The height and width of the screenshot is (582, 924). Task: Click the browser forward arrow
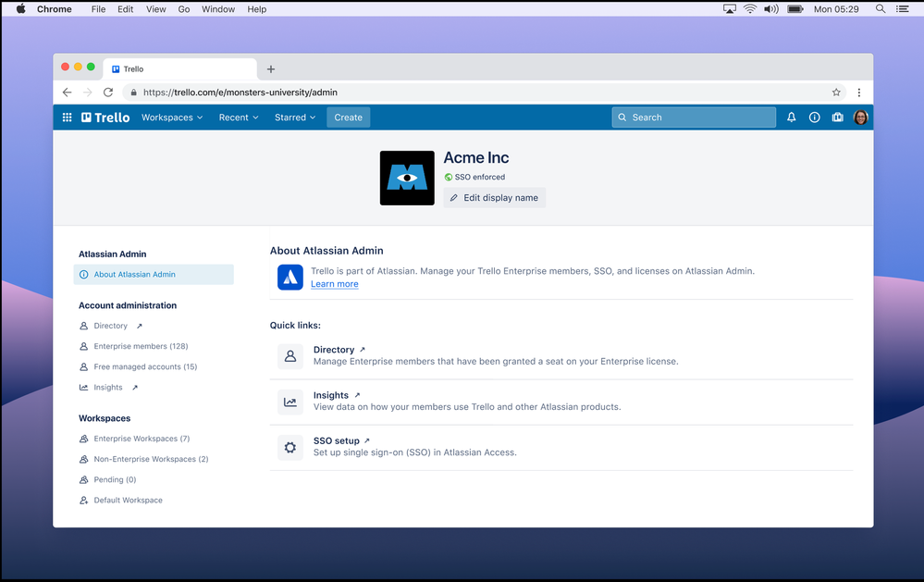click(87, 92)
